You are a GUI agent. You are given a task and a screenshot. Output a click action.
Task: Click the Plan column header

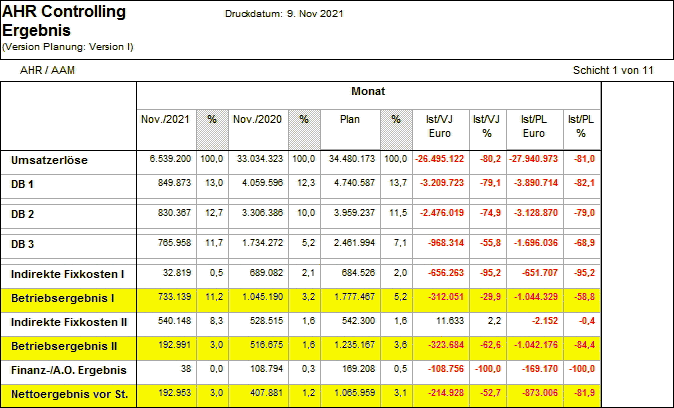click(x=350, y=119)
